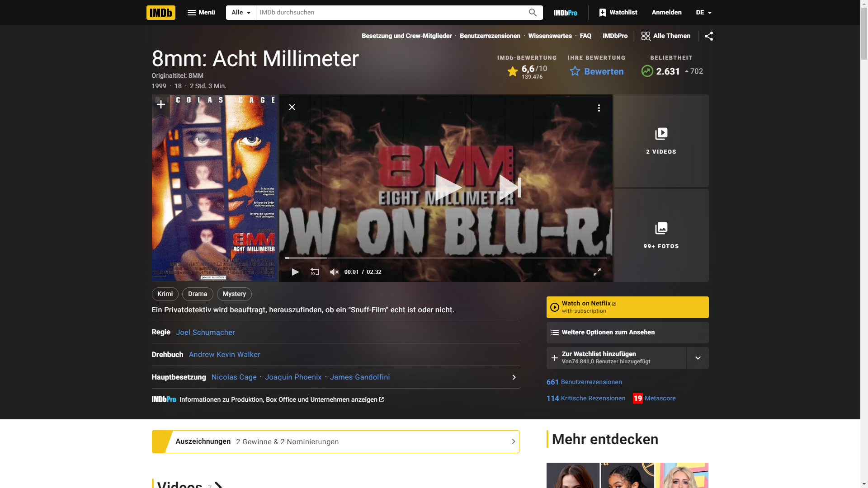Seek along the video progress bar
Viewport: 868px width, 488px height.
(446, 258)
